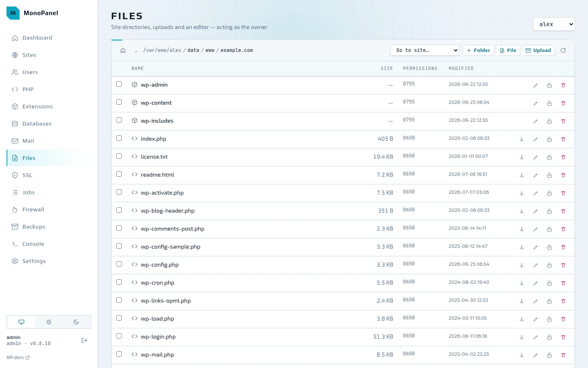
Task: Log out using the sidebar exit icon
Action: point(84,341)
